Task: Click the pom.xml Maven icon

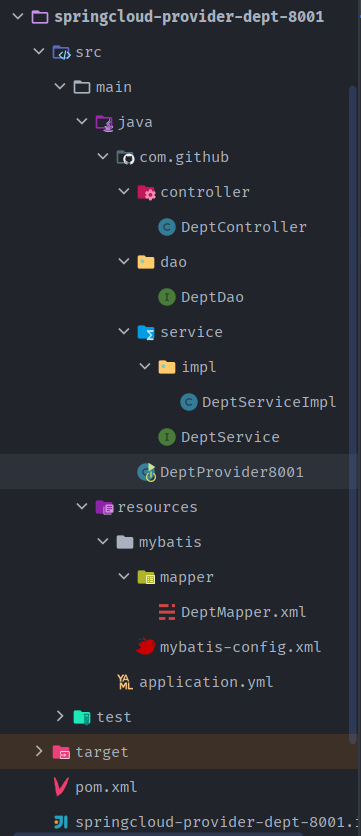Action: pos(61,787)
